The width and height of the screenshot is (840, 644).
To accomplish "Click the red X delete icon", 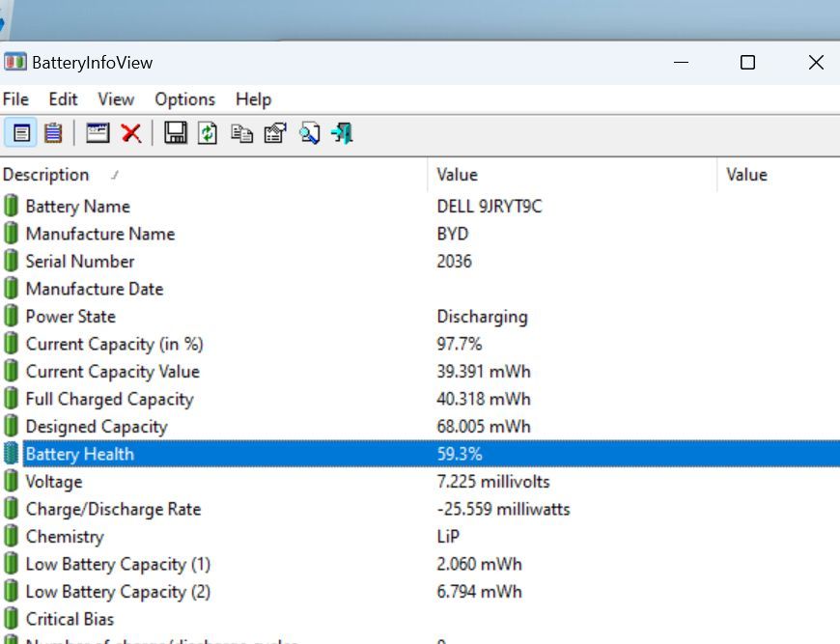I will [x=131, y=133].
